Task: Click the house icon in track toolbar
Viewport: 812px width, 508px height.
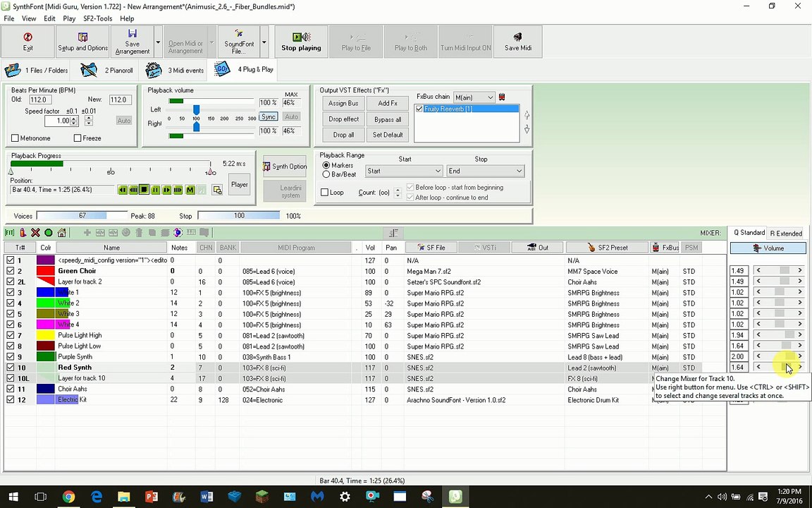Action: (x=61, y=233)
